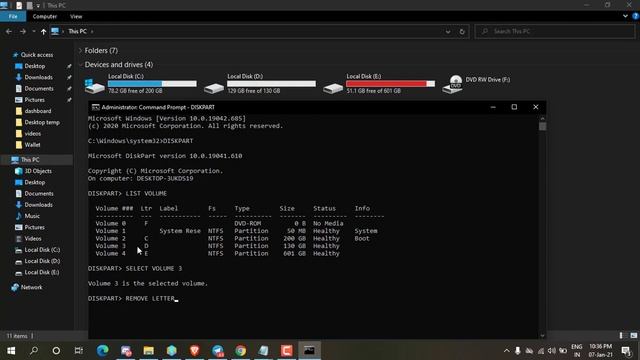Open Telegram from taskbar
This screenshot has width=640, height=360.
coord(218,350)
